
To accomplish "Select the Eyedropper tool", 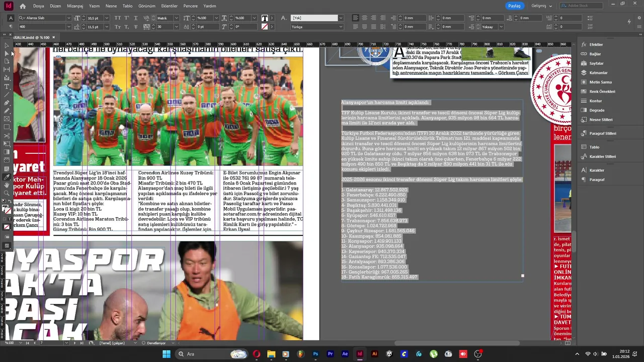I will click(x=7, y=177).
